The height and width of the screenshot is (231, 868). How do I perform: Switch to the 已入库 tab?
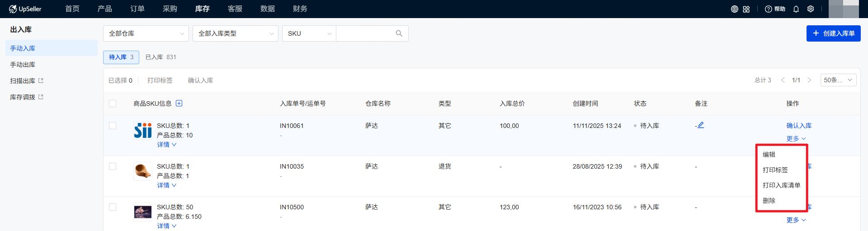(160, 57)
